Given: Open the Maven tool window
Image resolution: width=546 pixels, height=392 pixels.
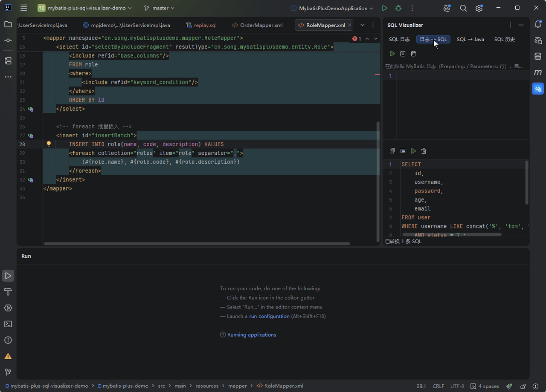Looking at the screenshot, I should pos(538,72).
